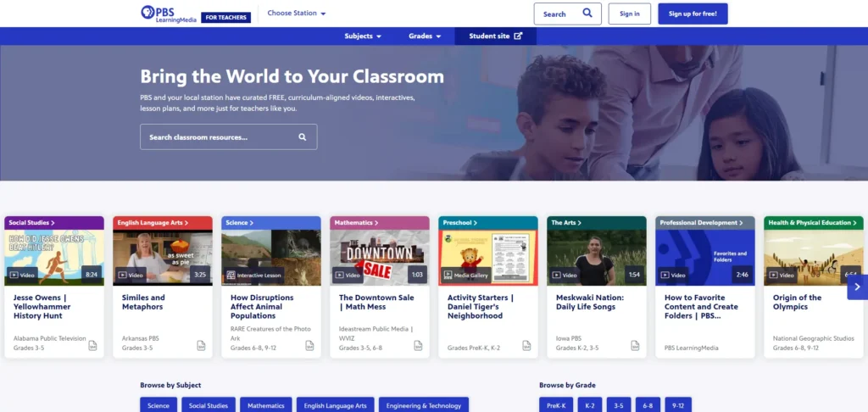This screenshot has width=868, height=412.
Task: Click the Video badge on the Meskwaki Nation thumbnail
Action: pyautogui.click(x=565, y=276)
